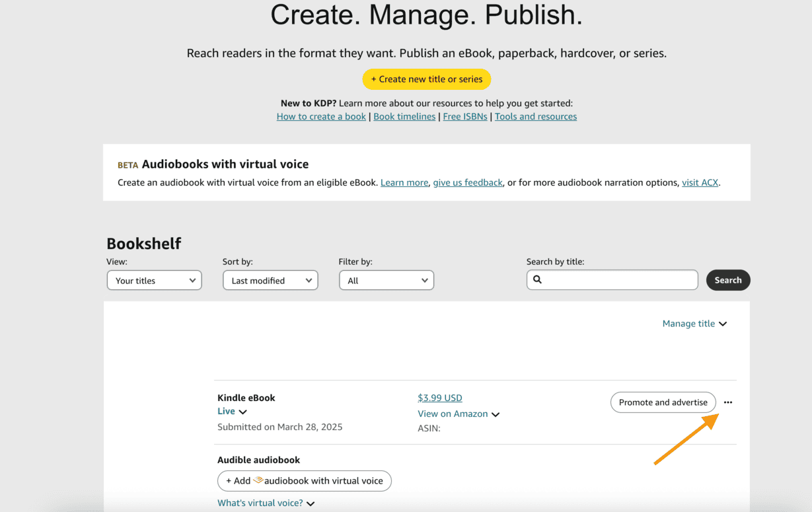812x512 pixels.
Task: Follow the 'How to create a book' link
Action: pos(321,116)
